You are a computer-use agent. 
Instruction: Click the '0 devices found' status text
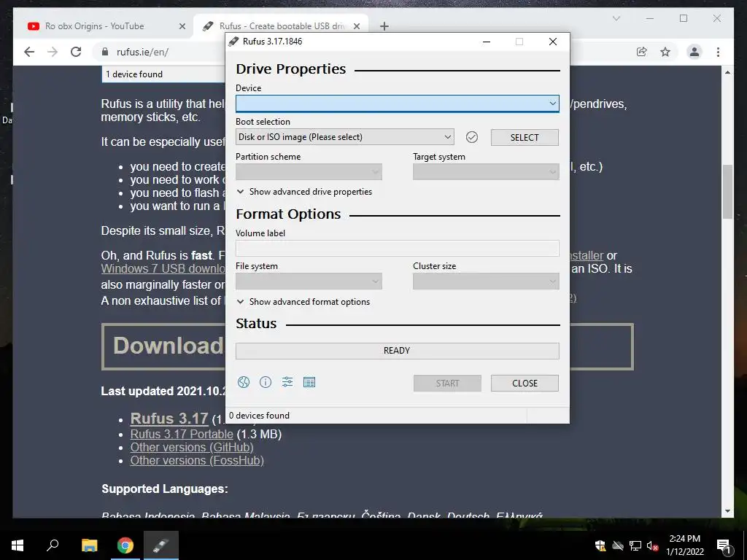click(259, 415)
